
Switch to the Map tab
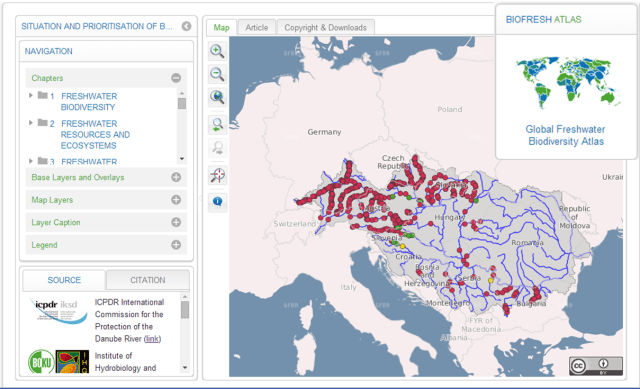(221, 27)
